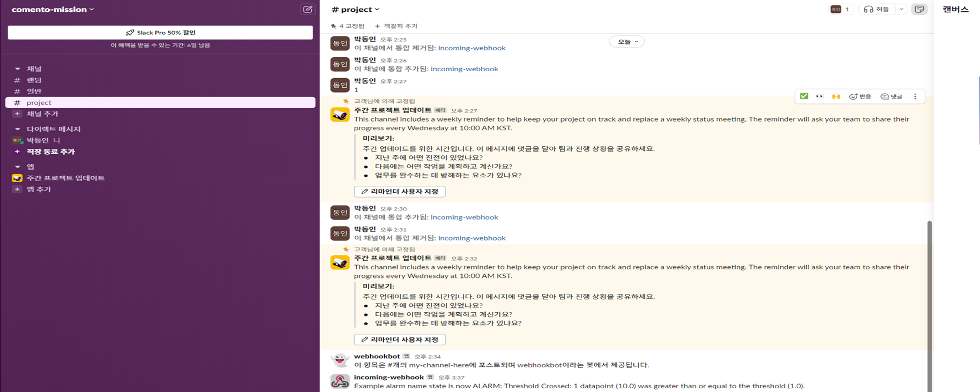Click incoming-webhook link in 2:26 message
This screenshot has height=392, width=980.
464,69
